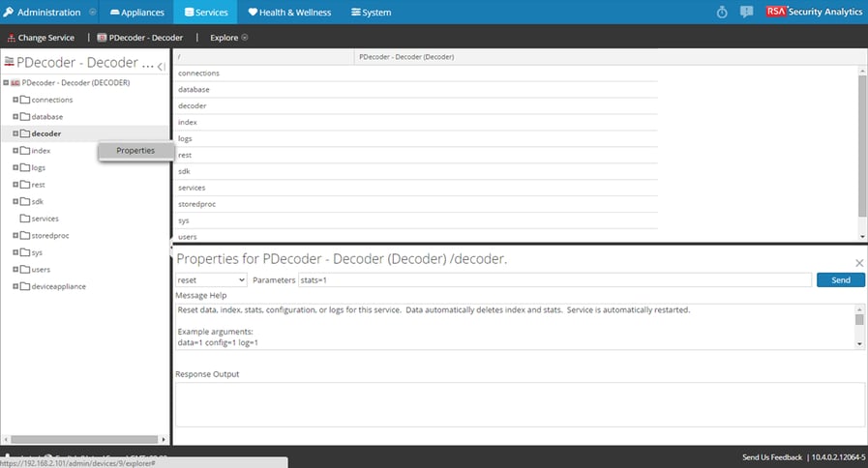Click sys row in right list

pos(416,220)
